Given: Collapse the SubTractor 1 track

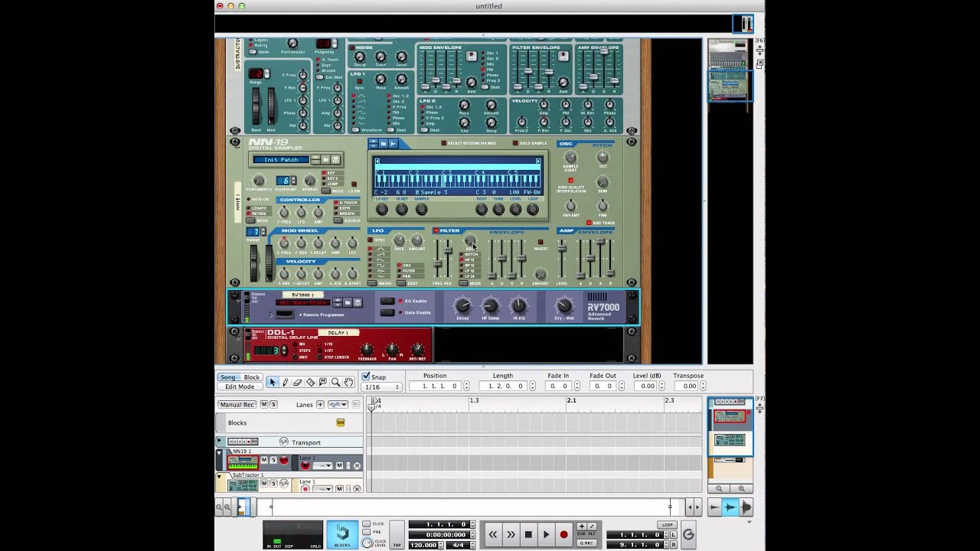Looking at the screenshot, I should (220, 477).
